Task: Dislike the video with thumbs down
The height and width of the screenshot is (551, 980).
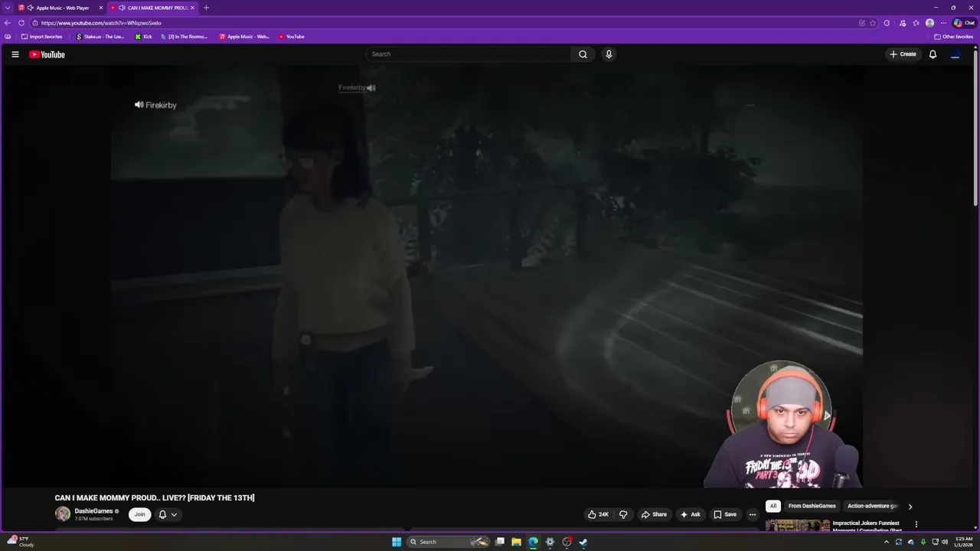Action: coord(623,514)
